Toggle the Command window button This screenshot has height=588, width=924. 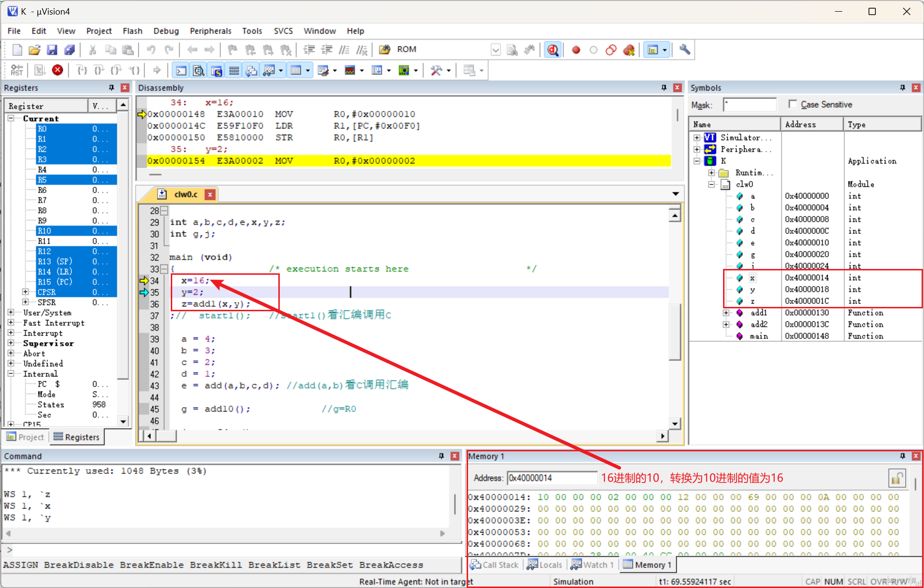(181, 71)
